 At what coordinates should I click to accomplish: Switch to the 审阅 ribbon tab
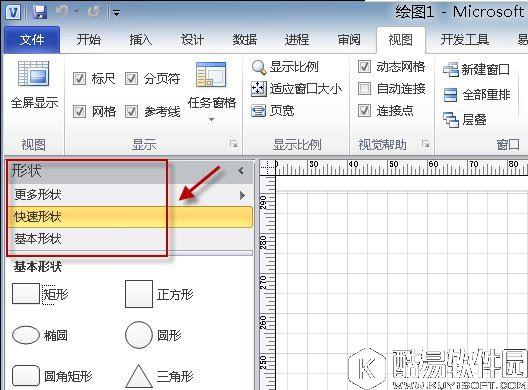tap(349, 40)
